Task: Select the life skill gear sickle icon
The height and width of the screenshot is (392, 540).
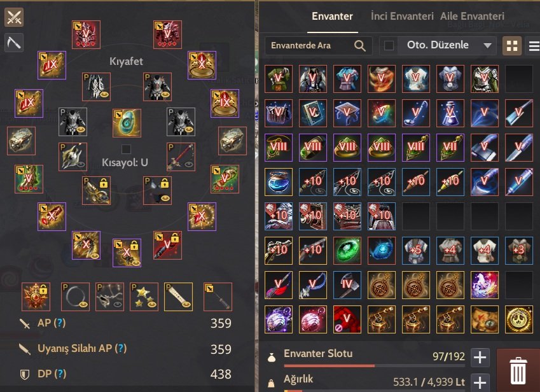Action: (x=14, y=43)
